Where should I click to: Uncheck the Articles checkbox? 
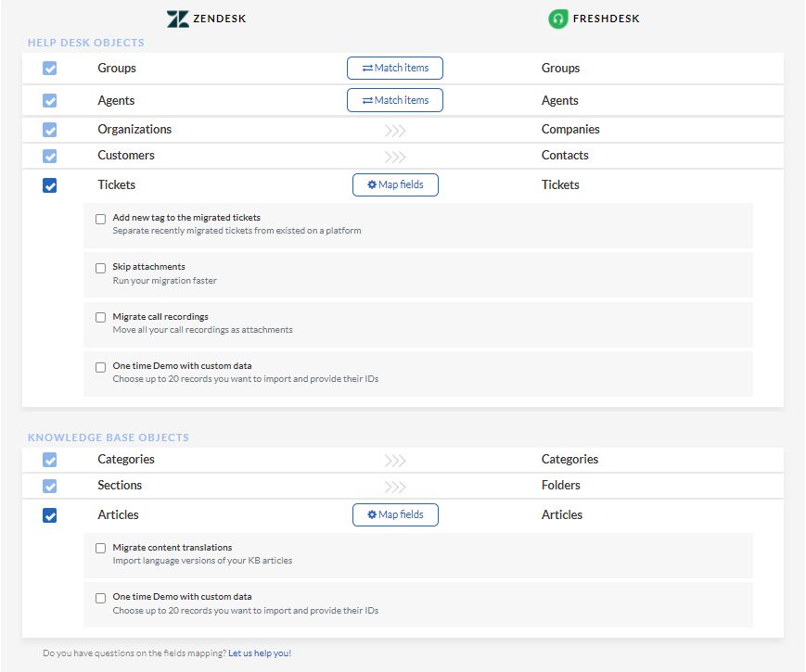(50, 514)
